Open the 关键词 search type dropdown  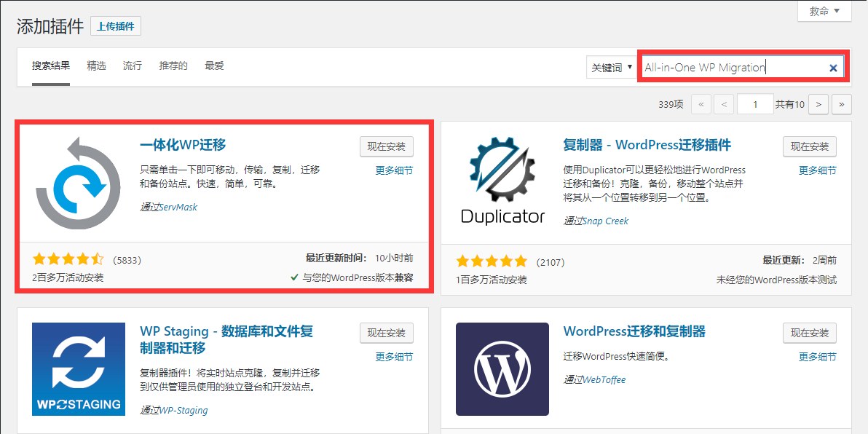coord(612,68)
